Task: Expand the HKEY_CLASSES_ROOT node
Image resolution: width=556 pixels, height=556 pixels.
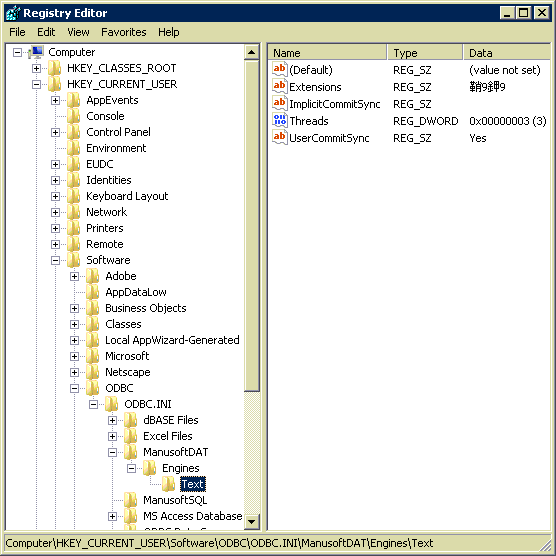Action: pyautogui.click(x=36, y=68)
